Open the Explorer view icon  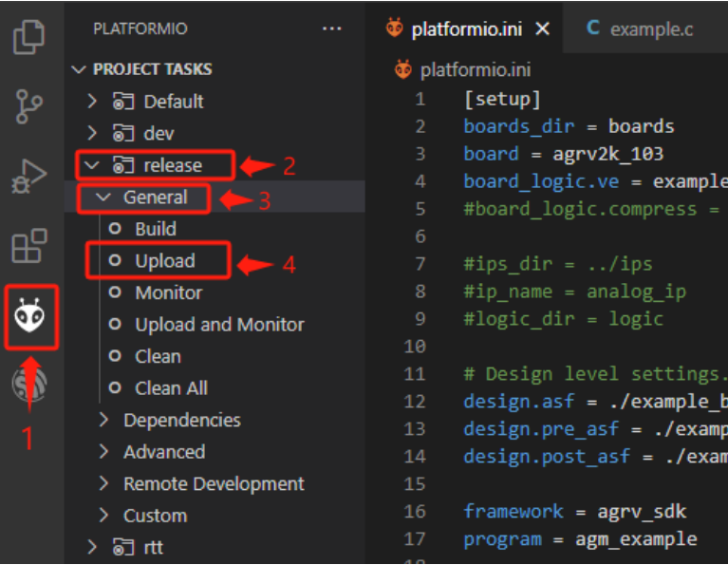(30, 37)
